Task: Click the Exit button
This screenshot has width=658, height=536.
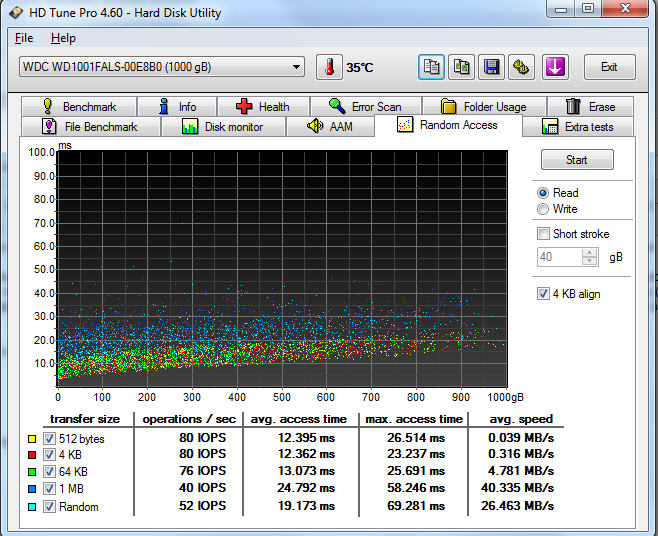Action: click(608, 67)
